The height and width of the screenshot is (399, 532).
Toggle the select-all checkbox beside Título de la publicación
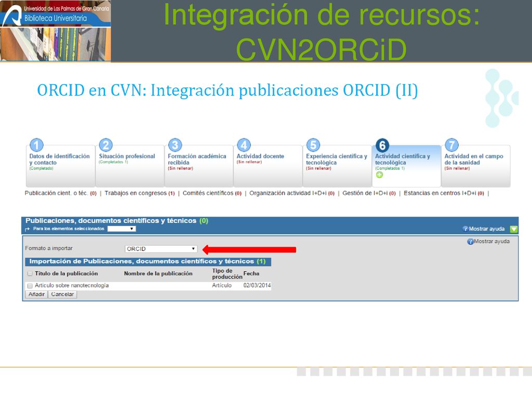[30, 273]
